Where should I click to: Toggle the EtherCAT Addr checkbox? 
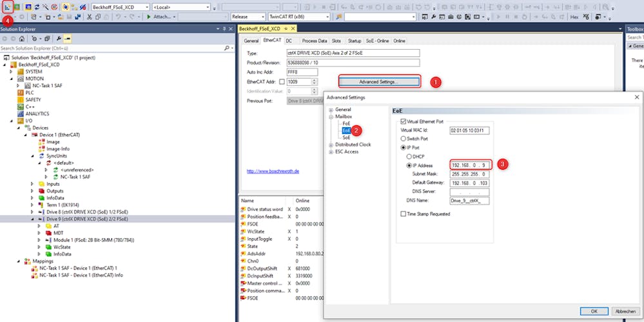tap(282, 82)
